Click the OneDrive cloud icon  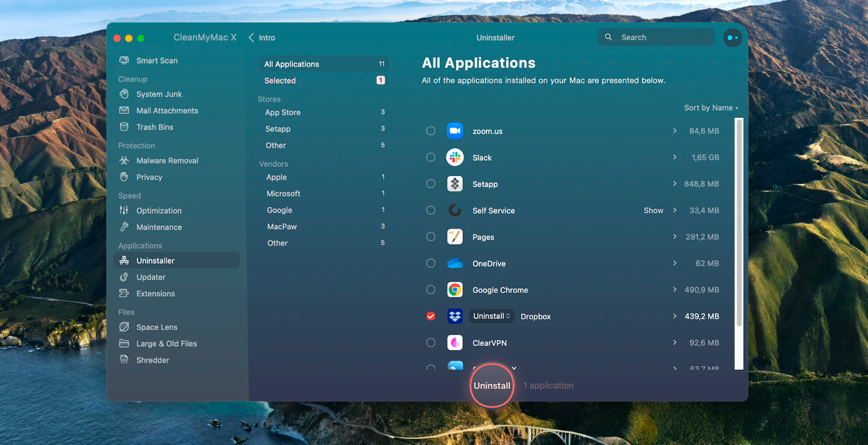[x=455, y=263]
